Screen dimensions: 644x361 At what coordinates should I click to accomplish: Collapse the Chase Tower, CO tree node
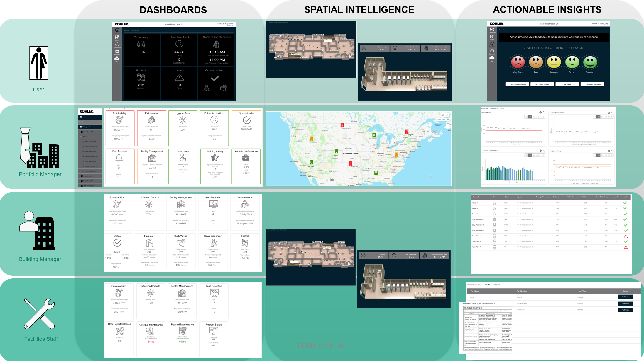(80, 132)
